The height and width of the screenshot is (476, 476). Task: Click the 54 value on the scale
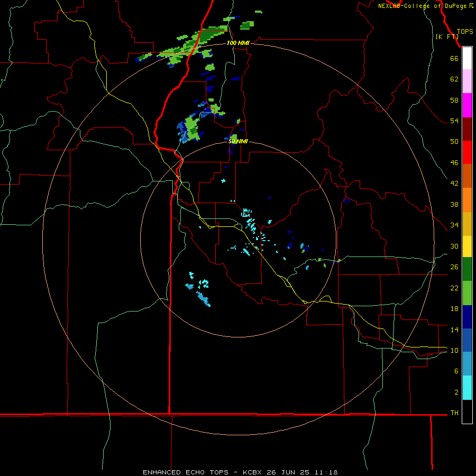tap(454, 121)
